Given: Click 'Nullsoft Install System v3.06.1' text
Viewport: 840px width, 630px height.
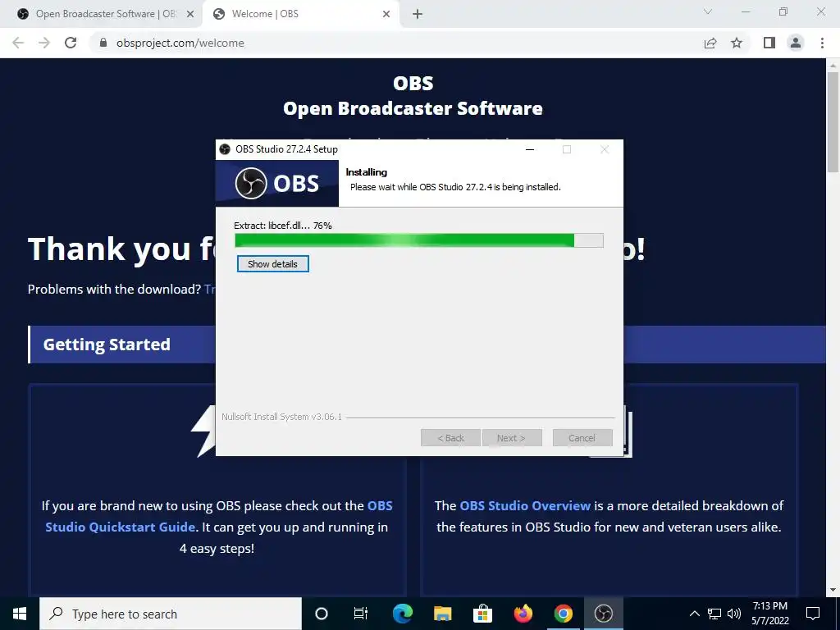Looking at the screenshot, I should (x=282, y=416).
